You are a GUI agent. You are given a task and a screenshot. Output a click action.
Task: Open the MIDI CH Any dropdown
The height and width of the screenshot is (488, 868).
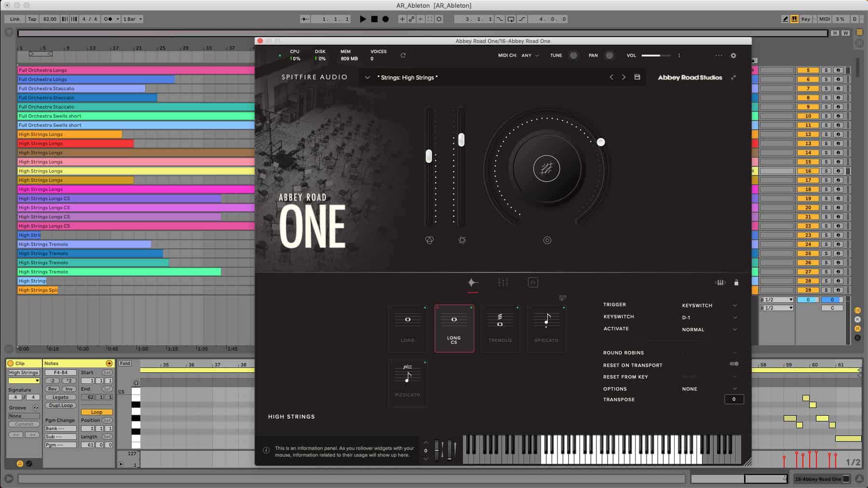coord(529,55)
